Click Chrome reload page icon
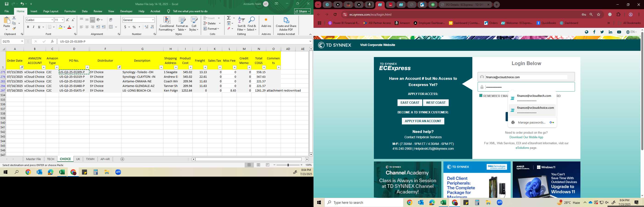This screenshot has width=644, height=207. pos(335,14)
